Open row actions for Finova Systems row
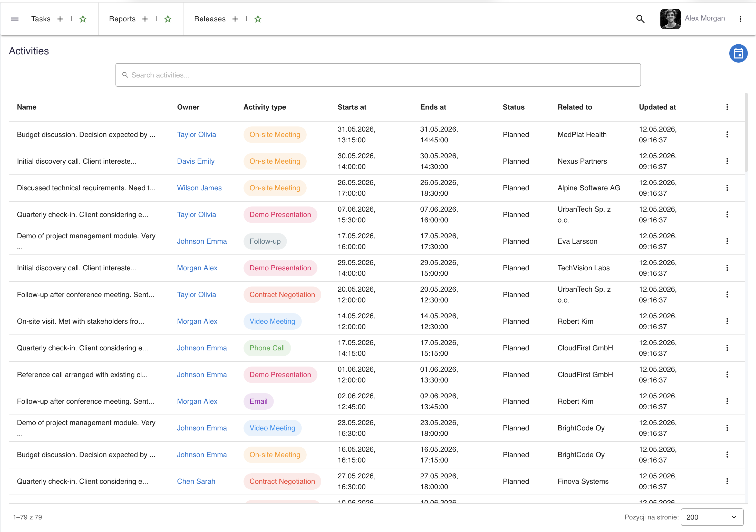Viewport: 756px width, 532px height. [x=727, y=481]
